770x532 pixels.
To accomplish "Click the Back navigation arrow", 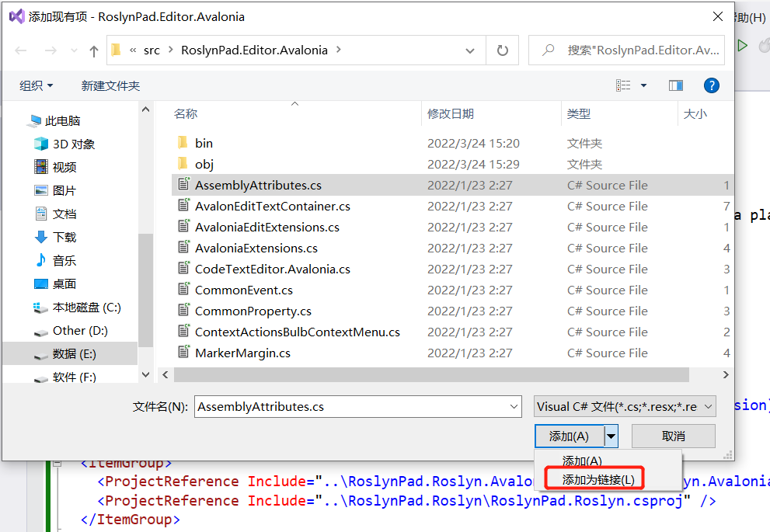I will point(21,50).
